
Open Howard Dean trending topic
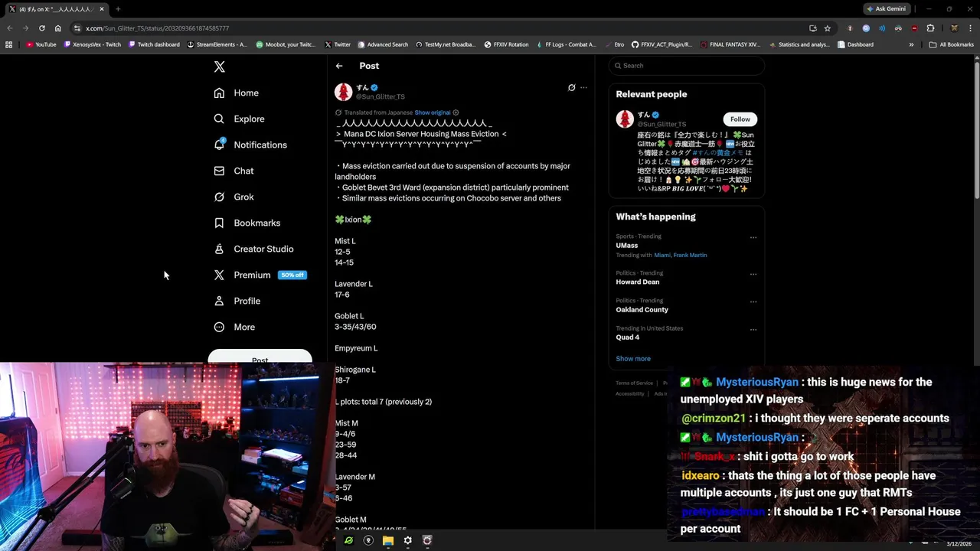click(x=638, y=282)
